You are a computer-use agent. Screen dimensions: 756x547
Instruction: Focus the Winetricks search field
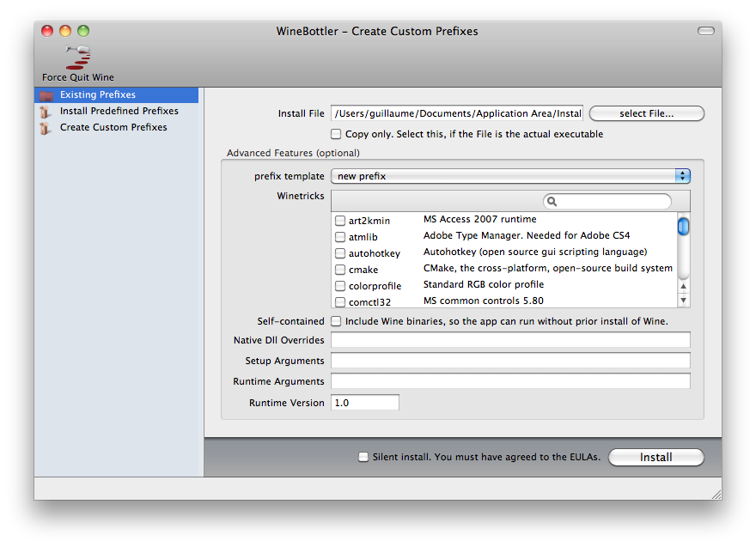pyautogui.click(x=607, y=202)
